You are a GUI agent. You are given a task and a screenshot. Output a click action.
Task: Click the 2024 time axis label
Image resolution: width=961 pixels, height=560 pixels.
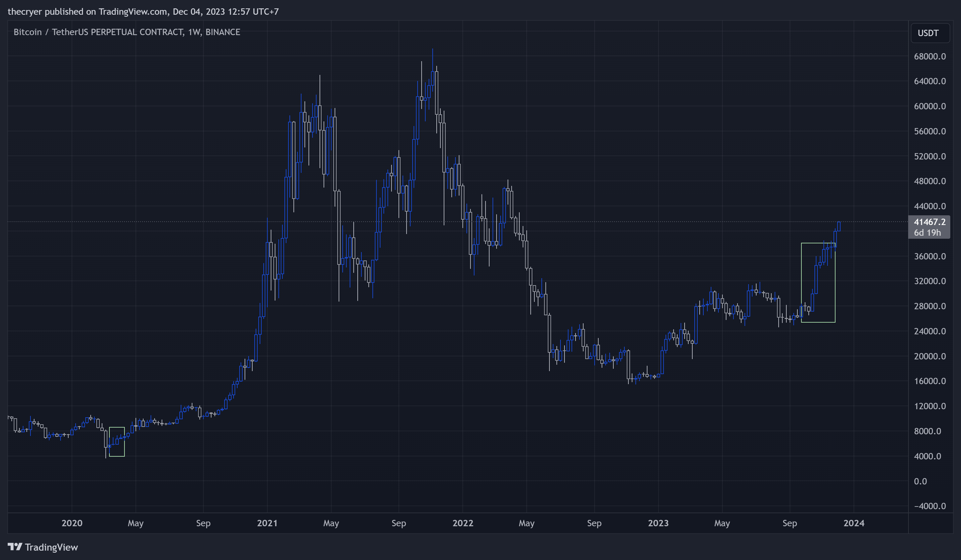[854, 523]
